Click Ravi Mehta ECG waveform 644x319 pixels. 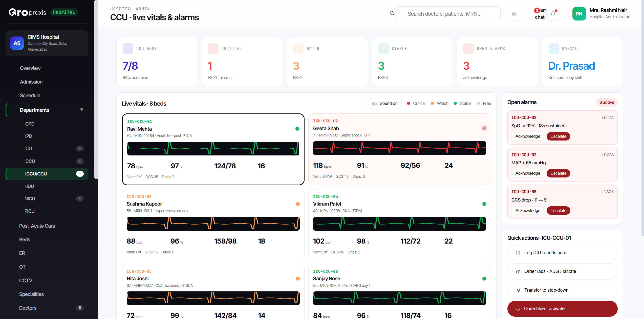(213, 148)
